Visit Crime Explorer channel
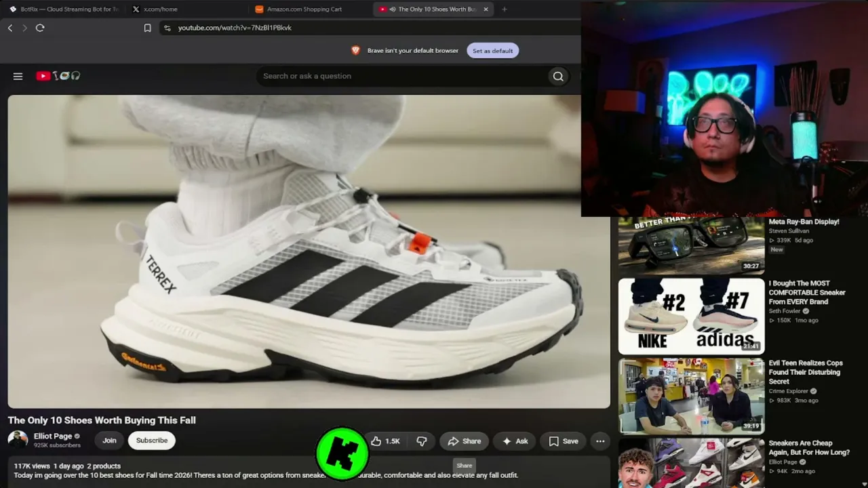868x488 pixels. 789,391
